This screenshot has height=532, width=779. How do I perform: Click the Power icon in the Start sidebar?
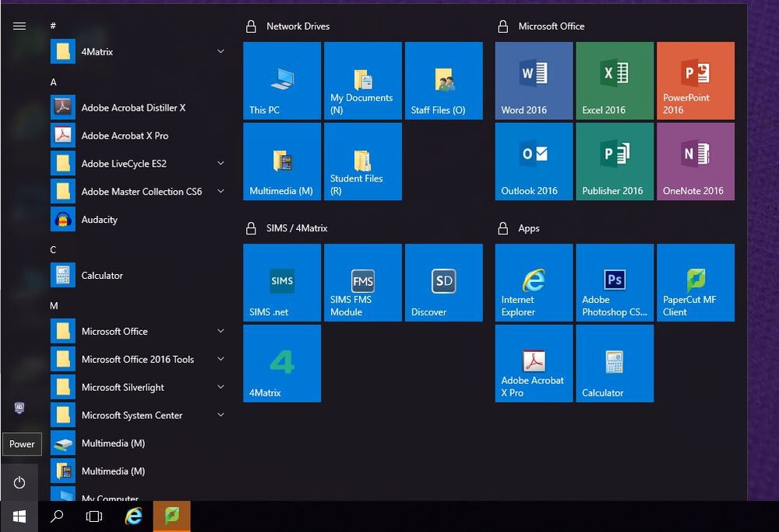pos(19,482)
